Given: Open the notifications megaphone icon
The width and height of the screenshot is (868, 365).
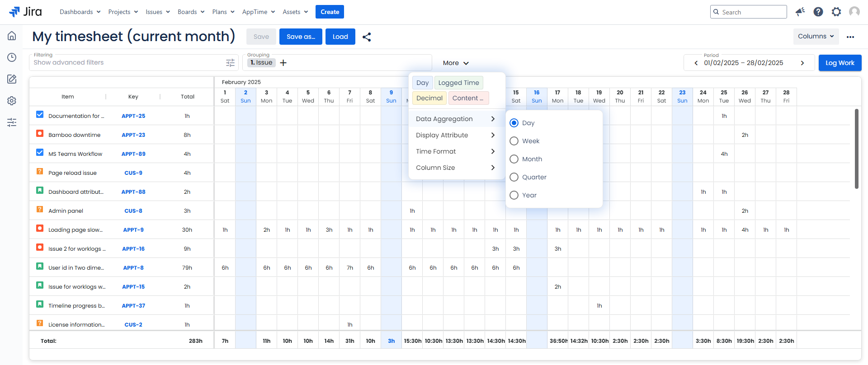Looking at the screenshot, I should 800,12.
